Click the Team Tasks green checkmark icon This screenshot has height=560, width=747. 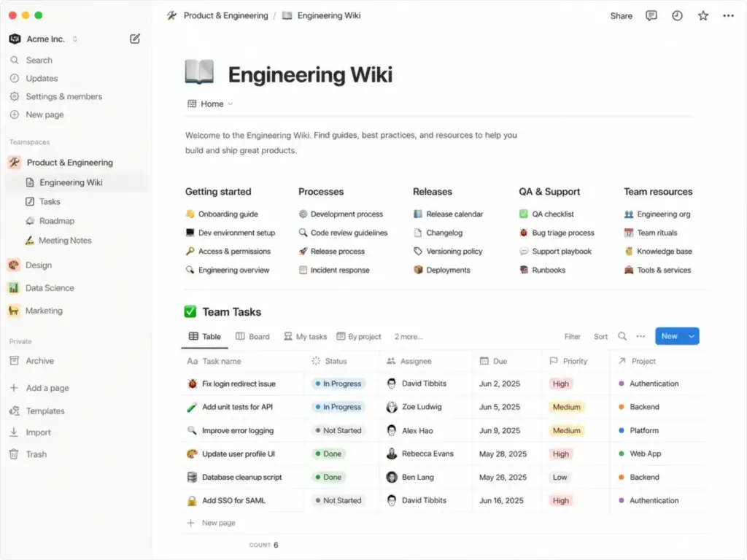(x=190, y=312)
